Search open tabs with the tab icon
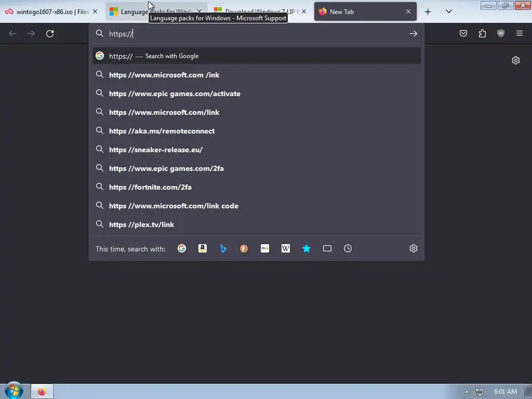 (x=327, y=249)
